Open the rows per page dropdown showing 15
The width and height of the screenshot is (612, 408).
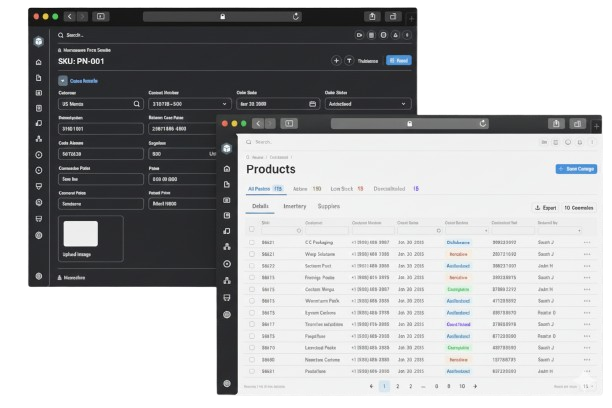tap(588, 387)
